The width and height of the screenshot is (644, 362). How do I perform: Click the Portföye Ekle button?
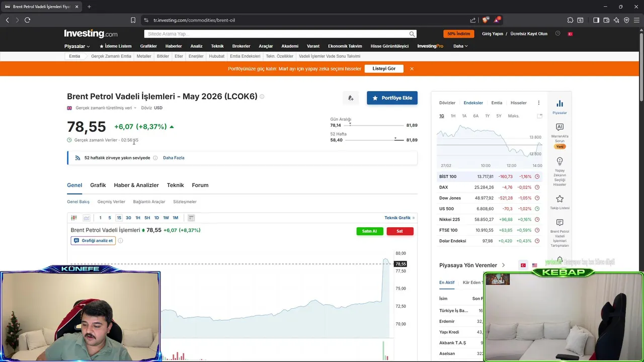coord(392,98)
